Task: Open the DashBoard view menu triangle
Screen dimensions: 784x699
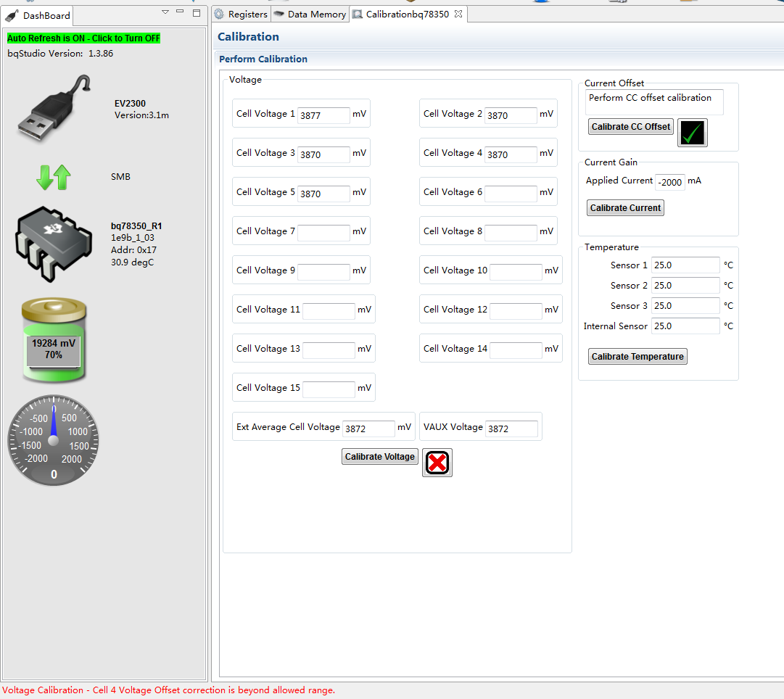Action: pyautogui.click(x=165, y=12)
